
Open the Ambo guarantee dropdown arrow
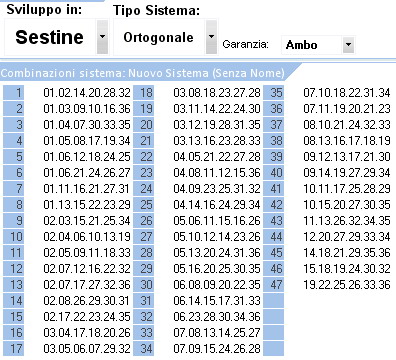click(x=348, y=45)
